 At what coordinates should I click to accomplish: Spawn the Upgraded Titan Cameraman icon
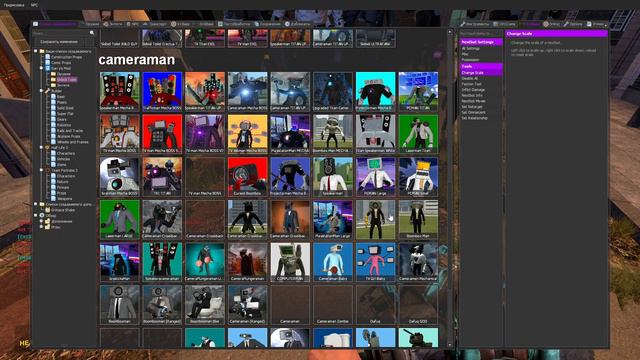coord(333,91)
